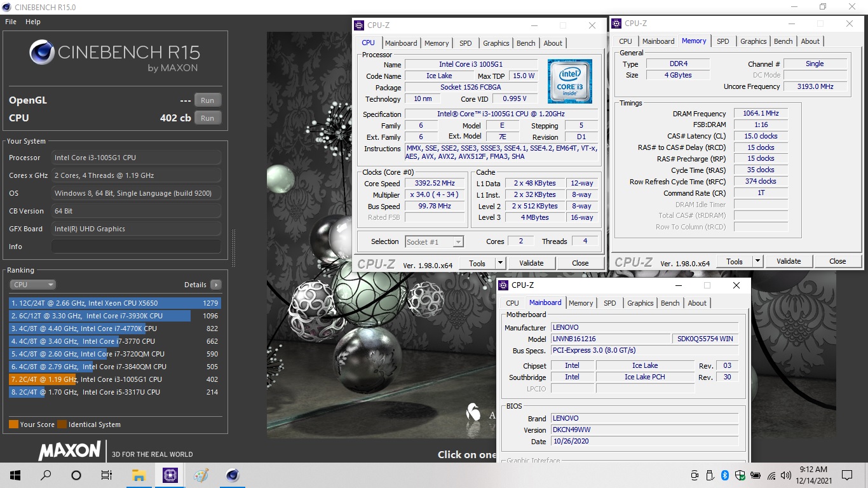The image size is (868, 488).
Task: Check the battery status tray icon
Action: point(756,475)
